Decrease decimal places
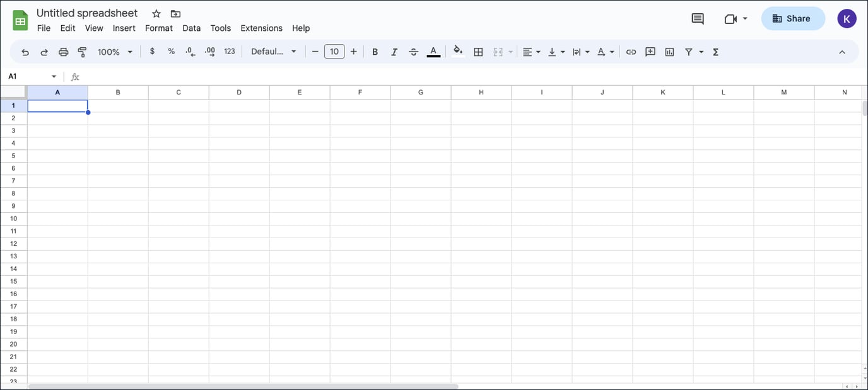The height and width of the screenshot is (390, 868). tap(190, 52)
